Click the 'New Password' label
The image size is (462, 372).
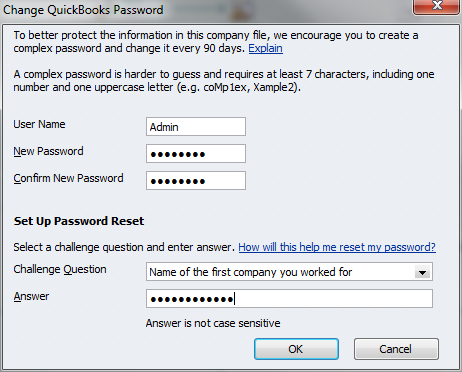click(48, 151)
